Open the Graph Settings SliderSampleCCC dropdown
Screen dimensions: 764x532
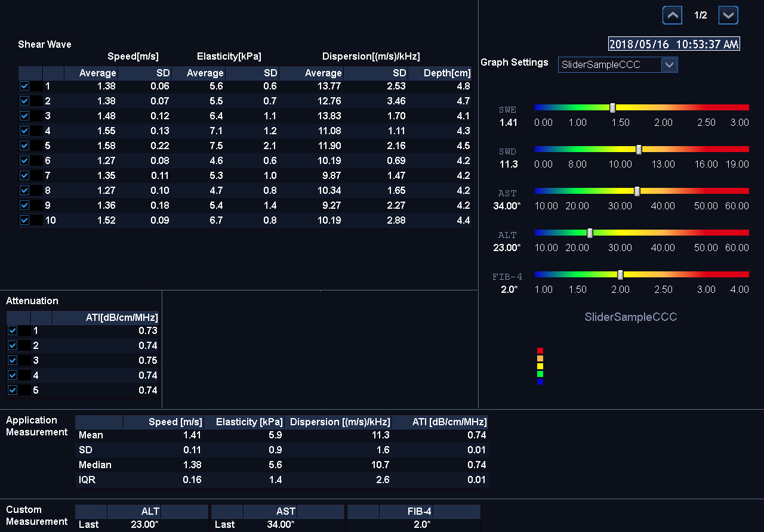[x=669, y=65]
